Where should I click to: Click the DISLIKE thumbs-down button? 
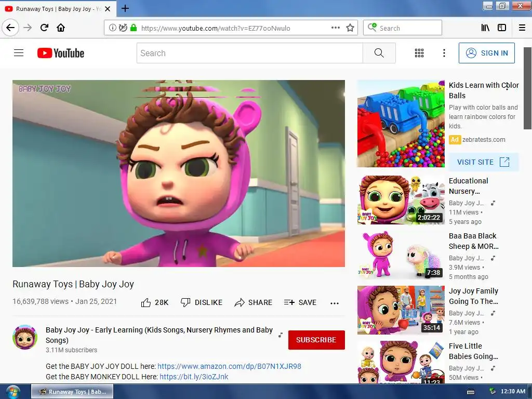coord(202,302)
